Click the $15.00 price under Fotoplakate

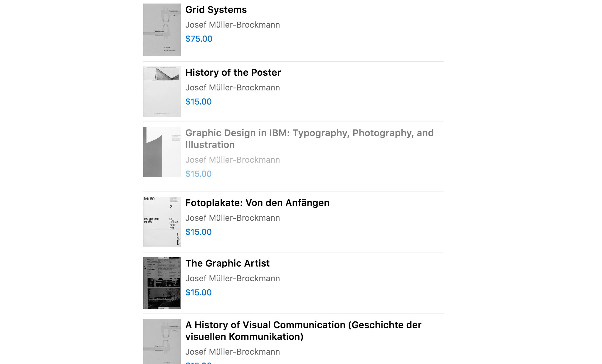(199, 232)
